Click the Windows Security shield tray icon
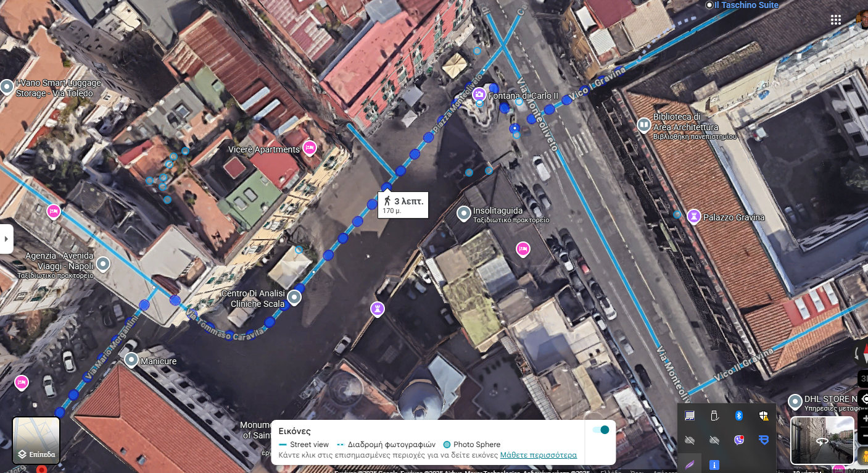Screen dimensions: 868x473 pos(764,416)
